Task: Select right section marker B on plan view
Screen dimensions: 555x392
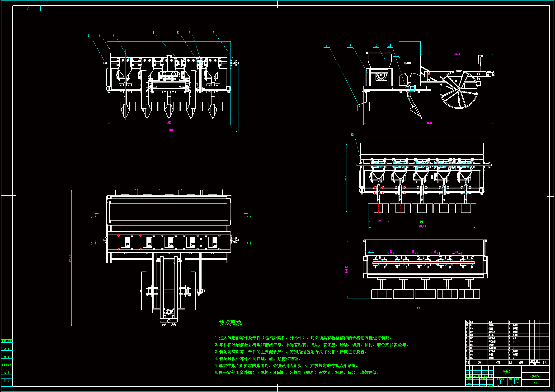Action: tap(250, 243)
